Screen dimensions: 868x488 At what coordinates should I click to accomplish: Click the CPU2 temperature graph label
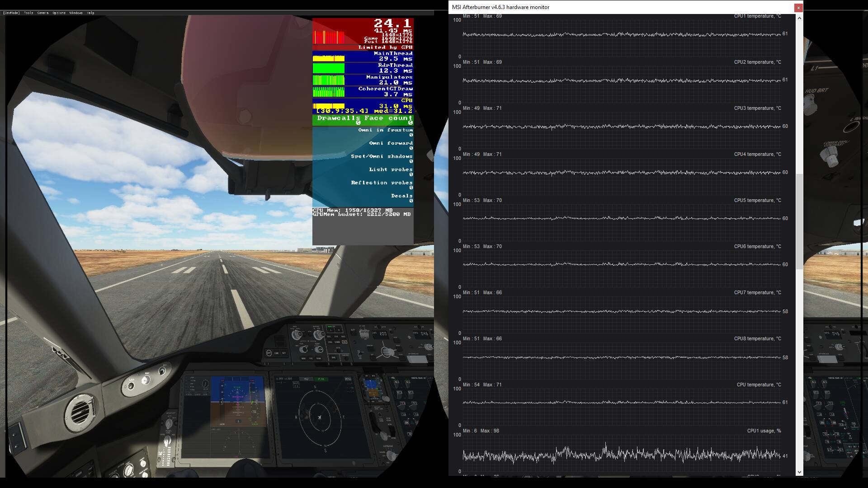(757, 62)
